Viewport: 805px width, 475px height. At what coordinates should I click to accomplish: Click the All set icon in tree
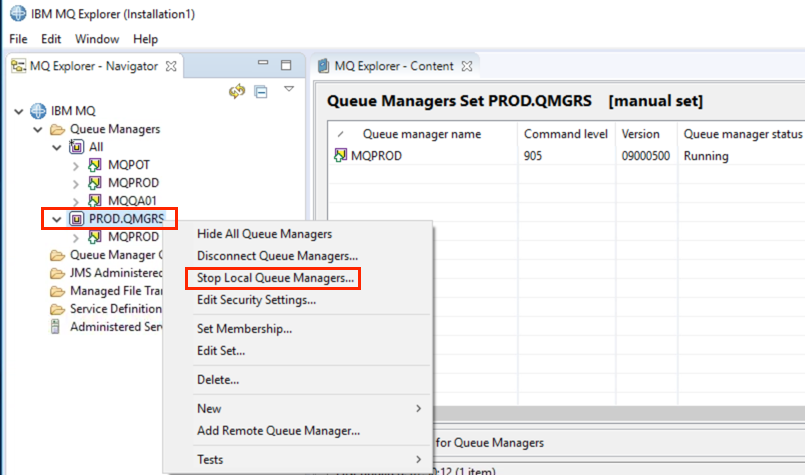(76, 147)
